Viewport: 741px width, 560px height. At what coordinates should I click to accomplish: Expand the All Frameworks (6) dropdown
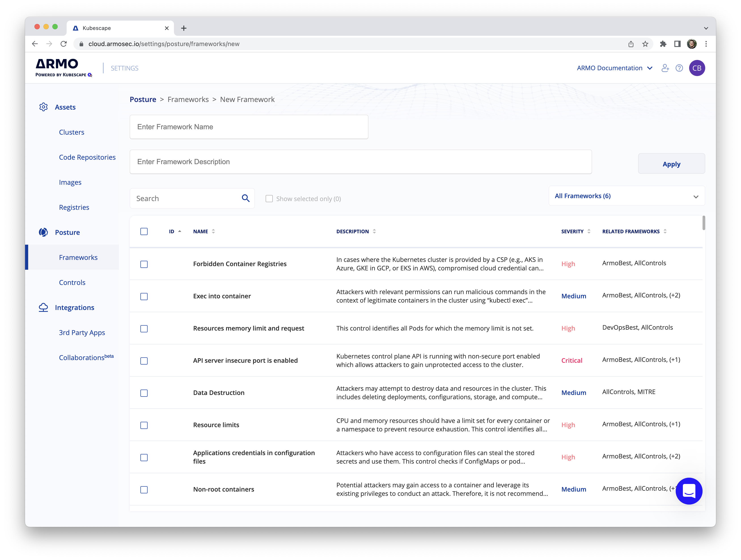pos(627,196)
